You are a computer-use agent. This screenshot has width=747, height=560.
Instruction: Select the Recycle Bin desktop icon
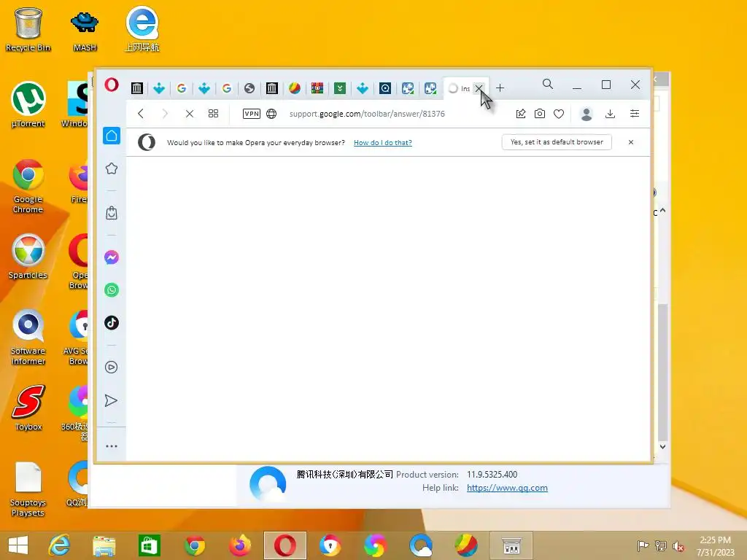tap(28, 29)
